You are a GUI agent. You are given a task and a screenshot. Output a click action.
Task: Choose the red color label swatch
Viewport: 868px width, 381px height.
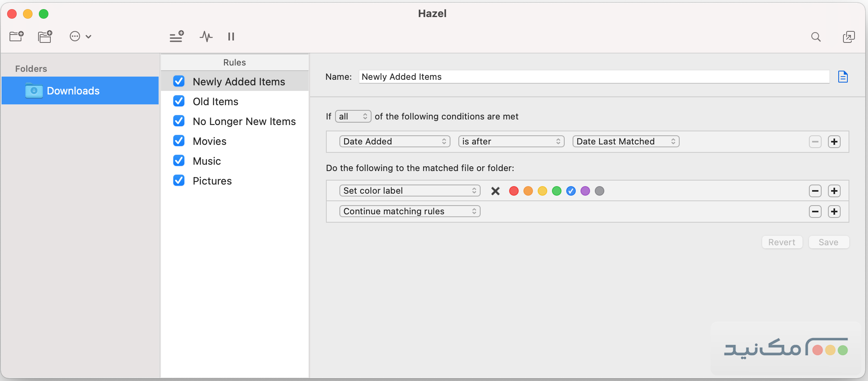[514, 191]
